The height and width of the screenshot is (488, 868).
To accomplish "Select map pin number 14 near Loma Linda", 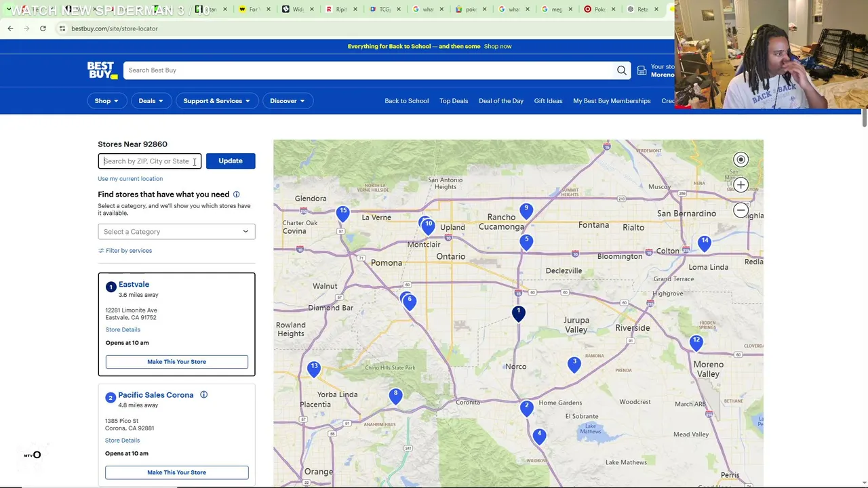I will point(705,243).
